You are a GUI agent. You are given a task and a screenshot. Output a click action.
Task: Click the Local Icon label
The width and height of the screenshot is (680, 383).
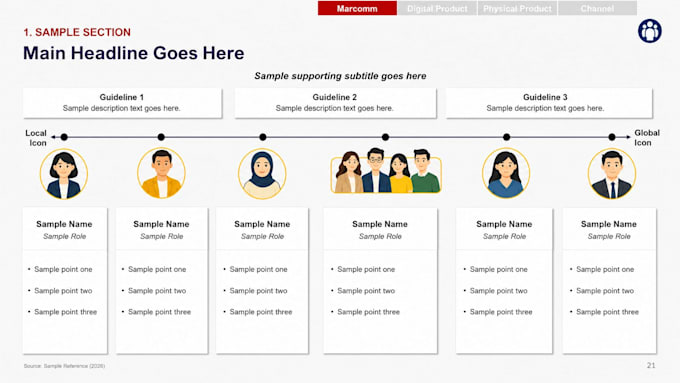click(36, 138)
